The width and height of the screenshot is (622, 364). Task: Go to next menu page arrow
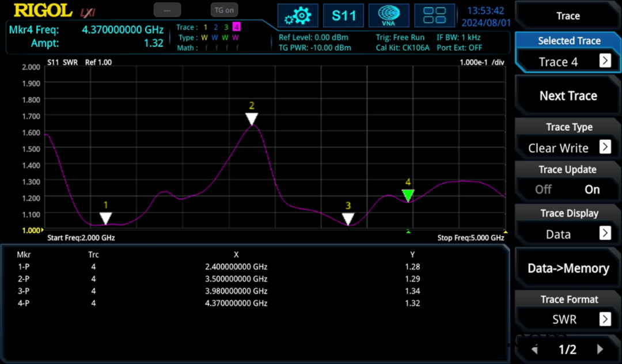(x=600, y=349)
